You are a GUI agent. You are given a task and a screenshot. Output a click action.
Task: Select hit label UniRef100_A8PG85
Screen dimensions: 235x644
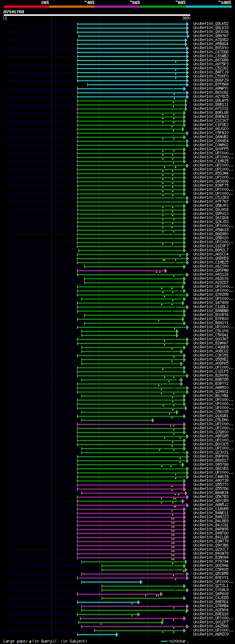[211, 436]
